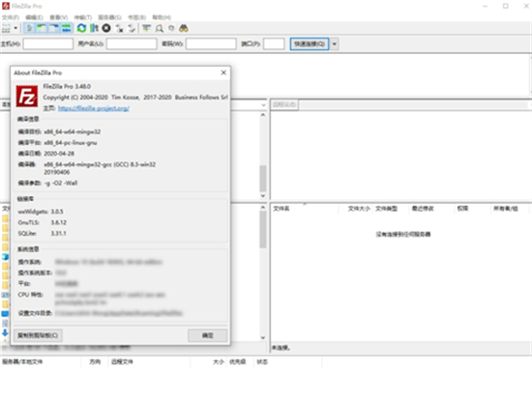Focus the 主机(H) host input field

(x=48, y=43)
